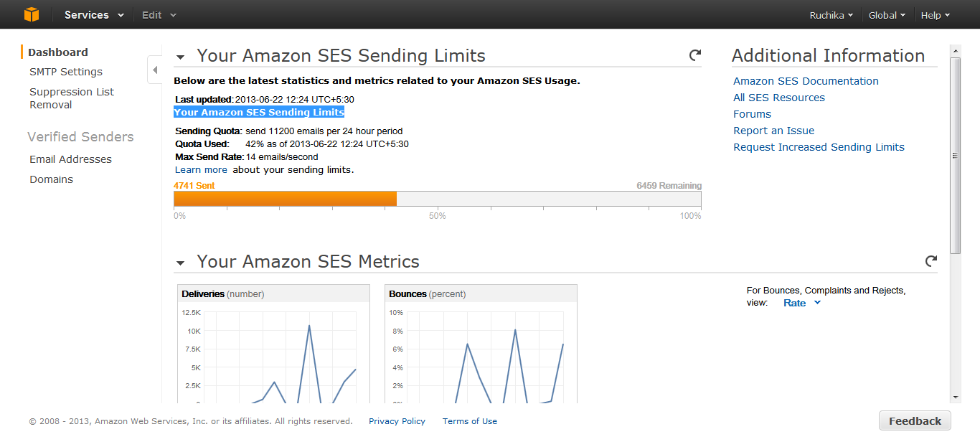Click the AWS orange cube logo
Image resolution: width=980 pixels, height=442 pixels.
[31, 14]
